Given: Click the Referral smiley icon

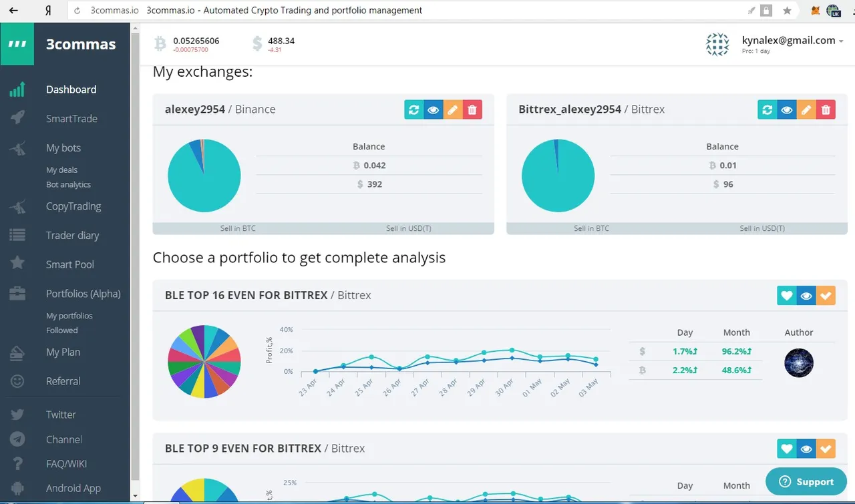Looking at the screenshot, I should tap(17, 381).
